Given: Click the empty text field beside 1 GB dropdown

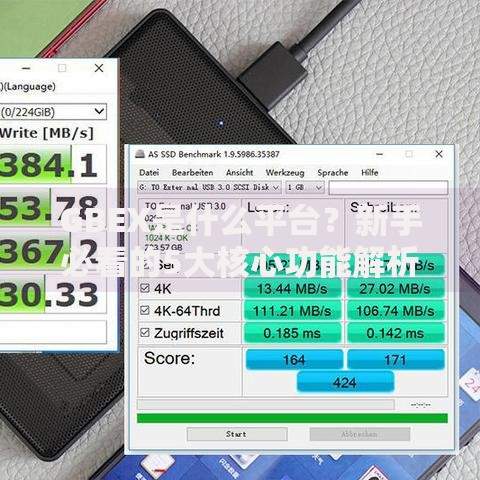Looking at the screenshot, I should point(388,187).
